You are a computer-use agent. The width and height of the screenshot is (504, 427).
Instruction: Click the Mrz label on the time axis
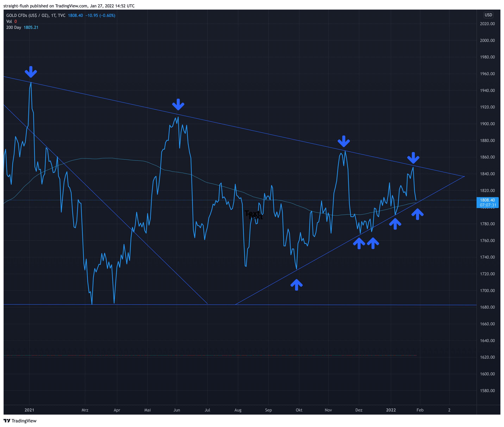[x=85, y=410]
